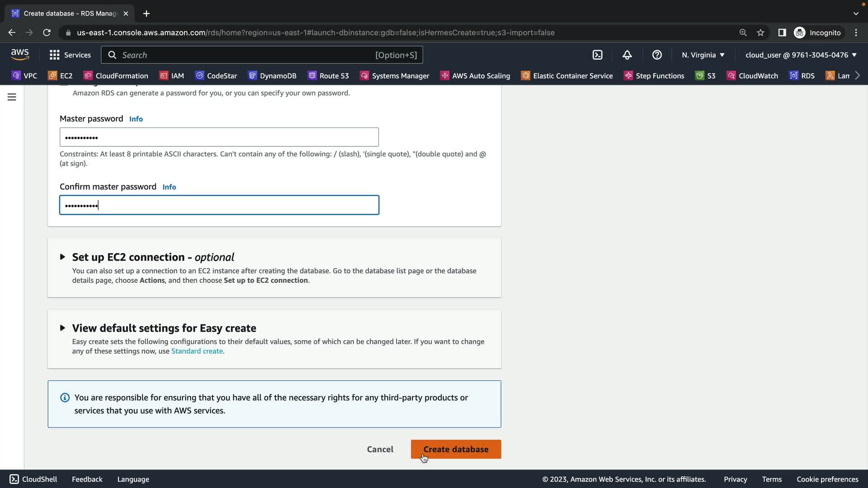Viewport: 868px width, 488px height.
Task: Select the Create database browser tab
Action: pos(68,14)
